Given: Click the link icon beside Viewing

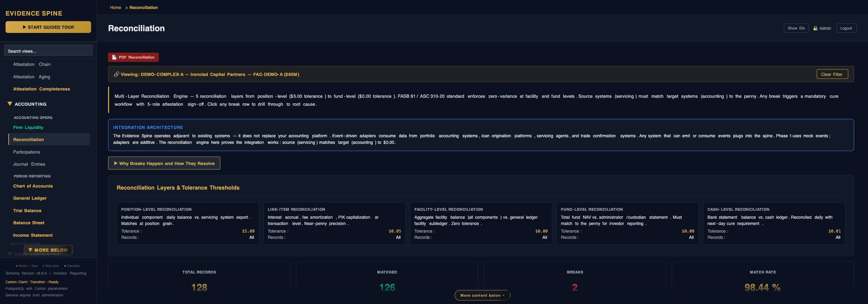Looking at the screenshot, I should click(x=117, y=75).
